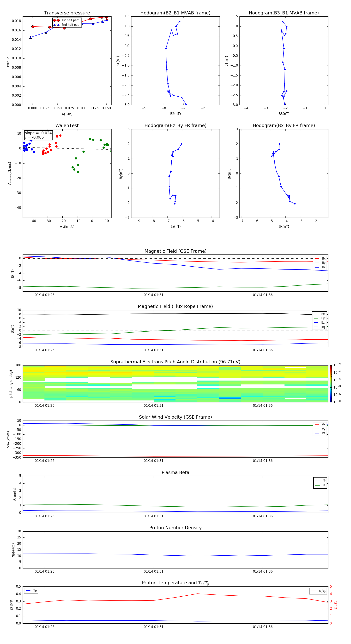Select β in the Plasma Beta legend

click(320, 485)
